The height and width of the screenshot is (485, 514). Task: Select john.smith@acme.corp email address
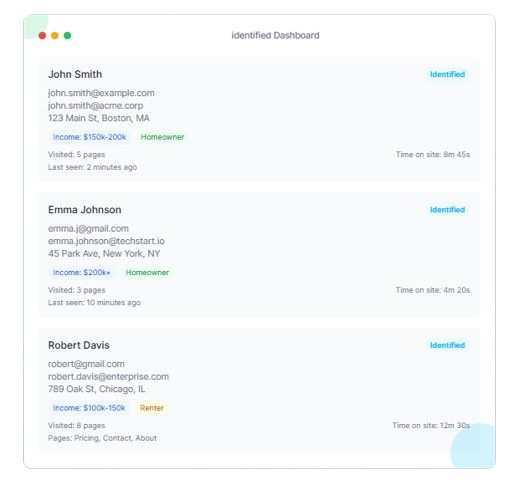95,106
